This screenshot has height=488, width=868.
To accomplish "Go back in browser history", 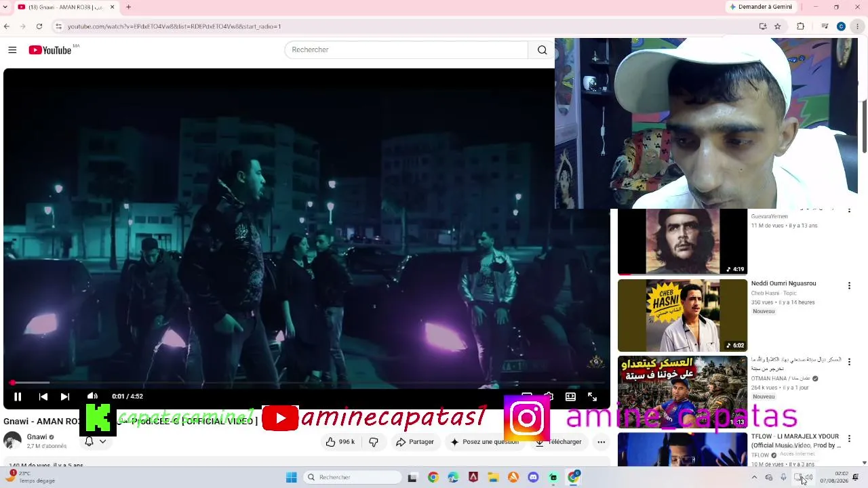I will click(x=7, y=26).
